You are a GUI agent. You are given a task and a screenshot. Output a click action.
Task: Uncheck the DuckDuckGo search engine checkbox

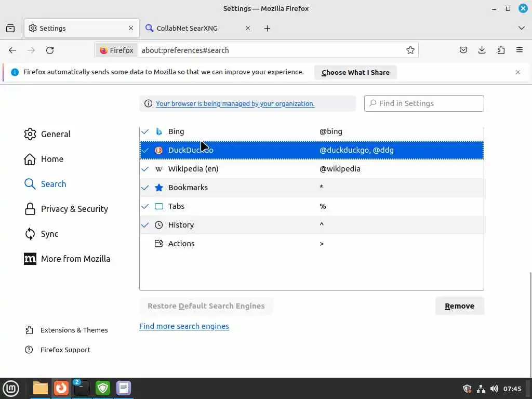coord(145,150)
